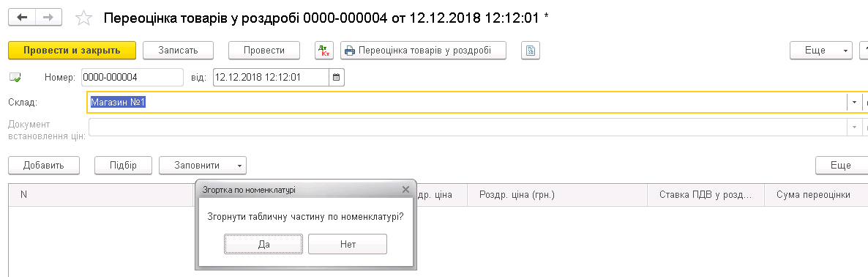Expand Документ встановлення цін dropdown
The width and height of the screenshot is (868, 277).
coord(854,127)
